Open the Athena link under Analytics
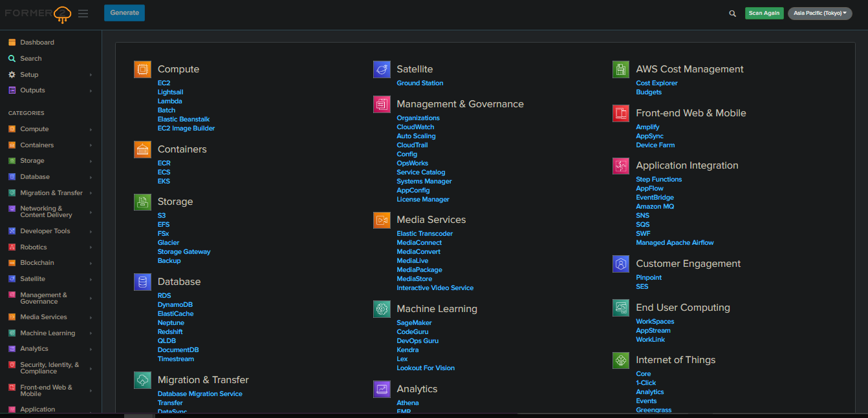868x418 pixels. click(x=407, y=403)
